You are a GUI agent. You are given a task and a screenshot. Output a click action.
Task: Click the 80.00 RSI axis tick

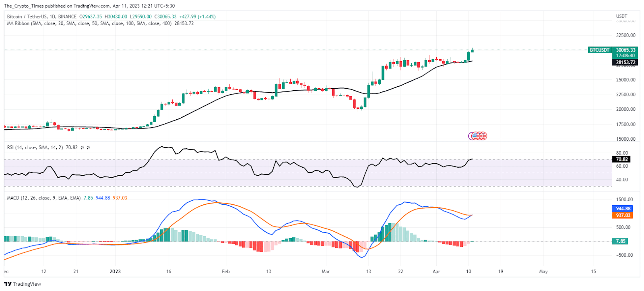(622, 153)
